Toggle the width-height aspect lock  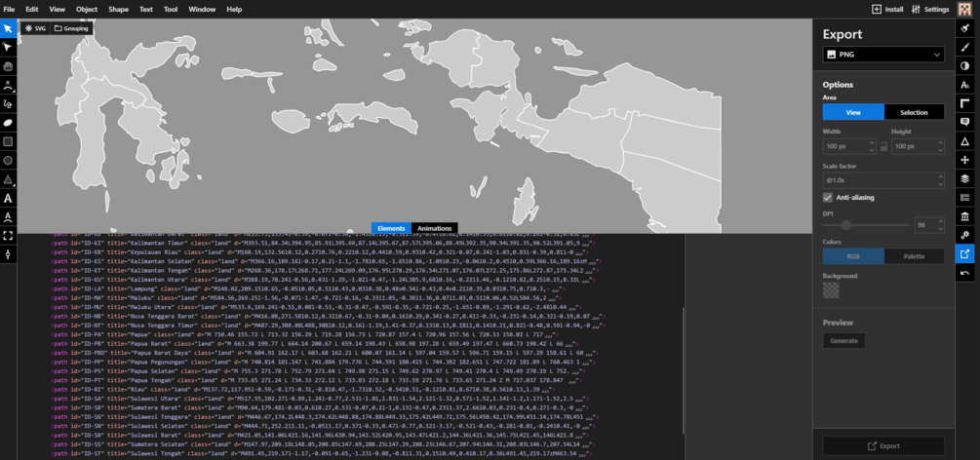coord(883,147)
